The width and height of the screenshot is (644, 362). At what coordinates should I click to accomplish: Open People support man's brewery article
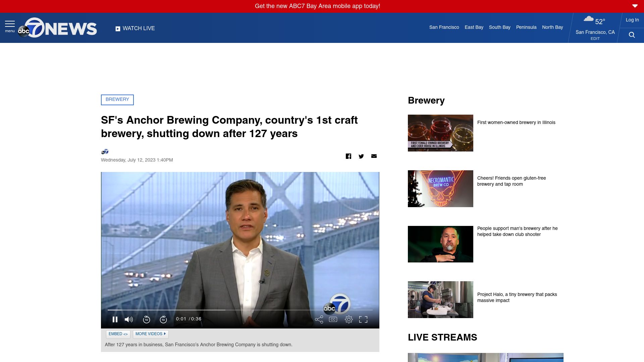(517, 232)
